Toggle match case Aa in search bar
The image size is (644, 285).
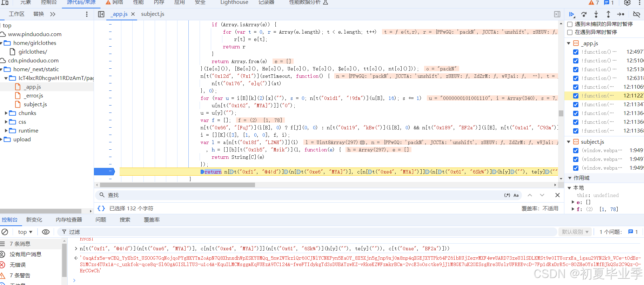[x=516, y=195]
